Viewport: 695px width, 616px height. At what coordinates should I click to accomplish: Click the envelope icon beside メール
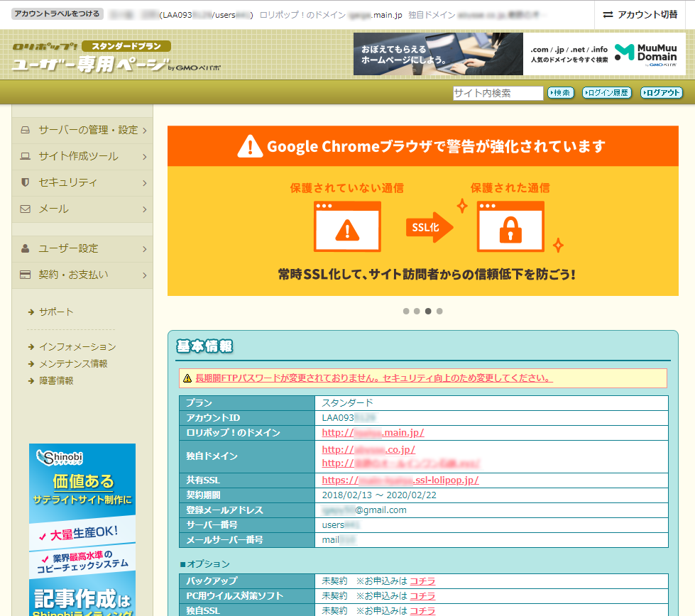[26, 209]
